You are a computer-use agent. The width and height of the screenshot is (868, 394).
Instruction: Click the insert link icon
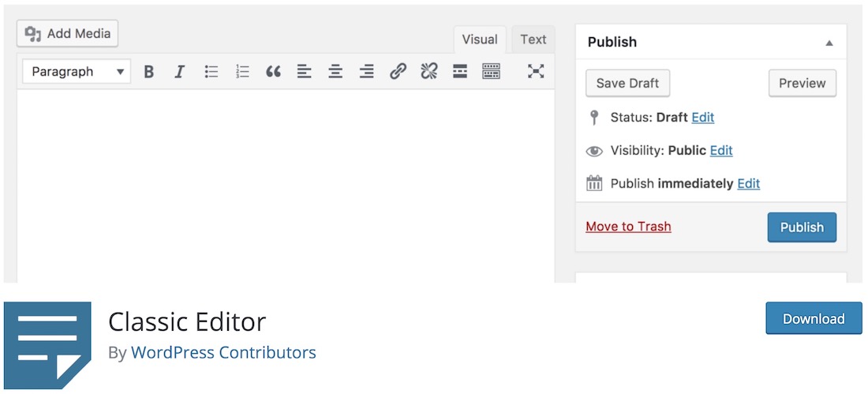pyautogui.click(x=398, y=72)
